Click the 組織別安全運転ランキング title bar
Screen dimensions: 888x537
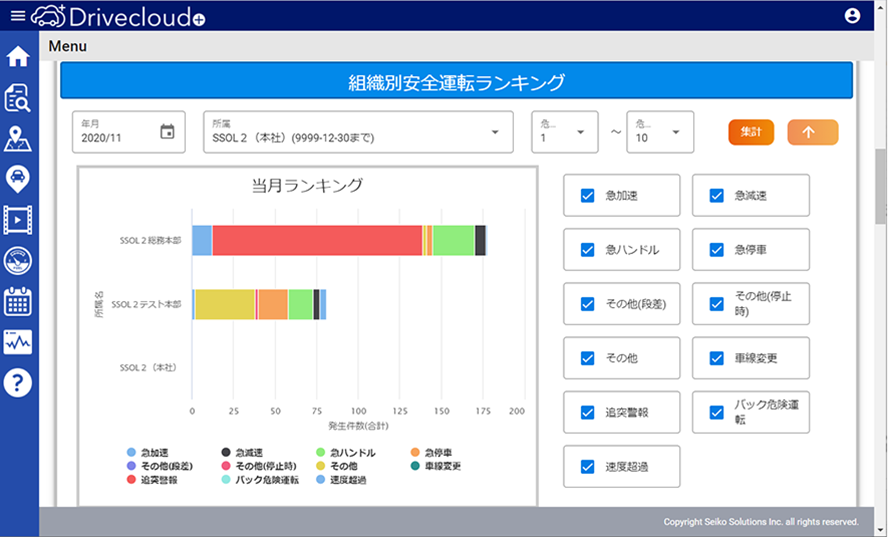(x=456, y=82)
